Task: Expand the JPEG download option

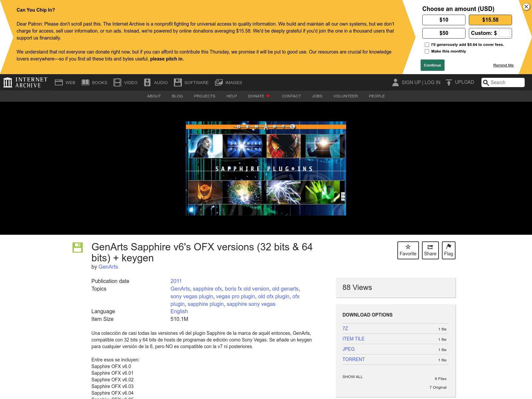Action: [348, 349]
